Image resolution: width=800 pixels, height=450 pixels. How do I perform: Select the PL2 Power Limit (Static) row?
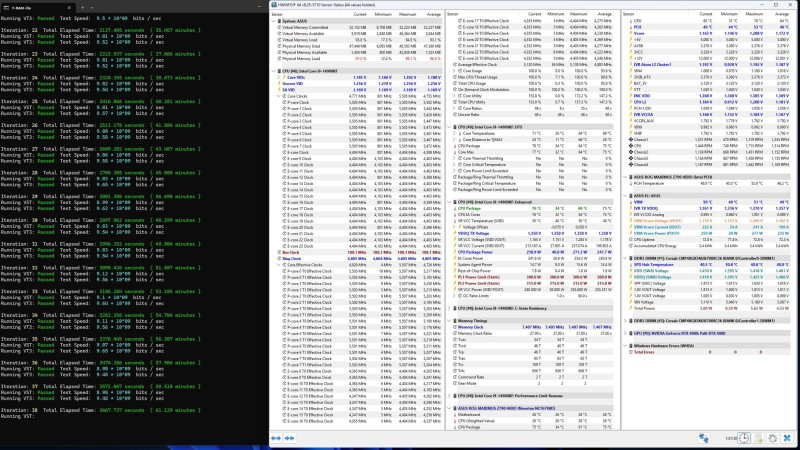pyautogui.click(x=533, y=283)
